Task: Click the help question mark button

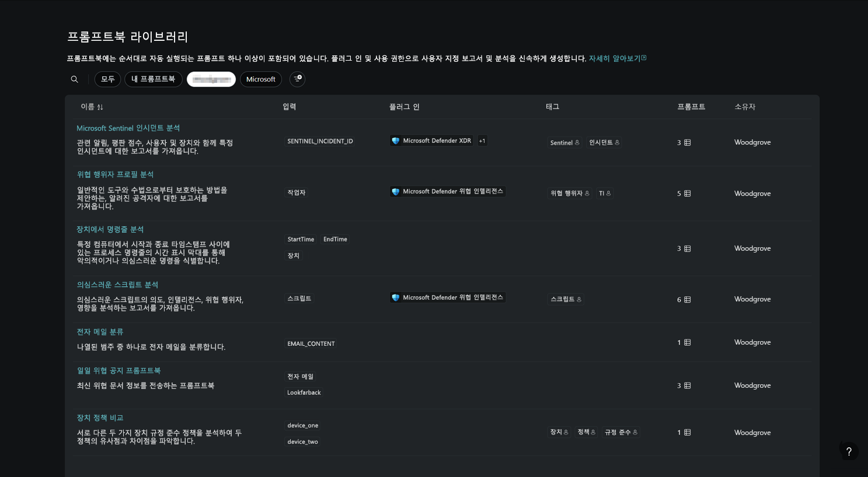Action: [x=849, y=451]
